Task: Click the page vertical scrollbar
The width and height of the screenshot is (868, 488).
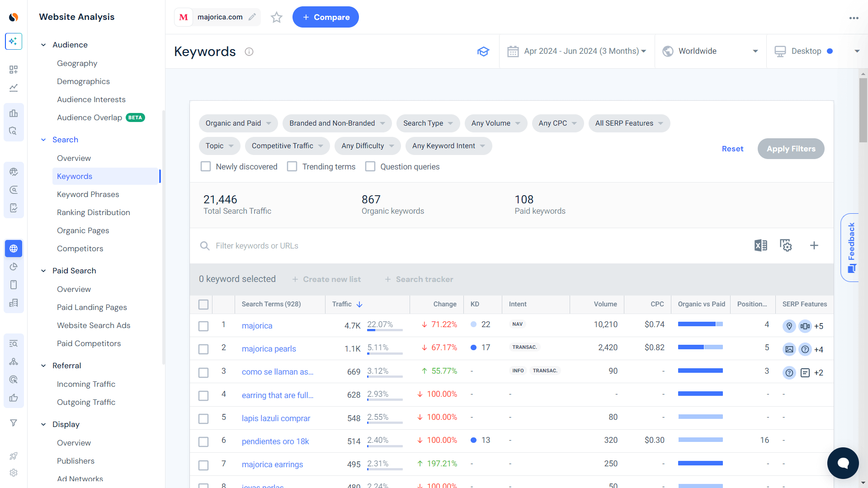Action: pos(863,110)
